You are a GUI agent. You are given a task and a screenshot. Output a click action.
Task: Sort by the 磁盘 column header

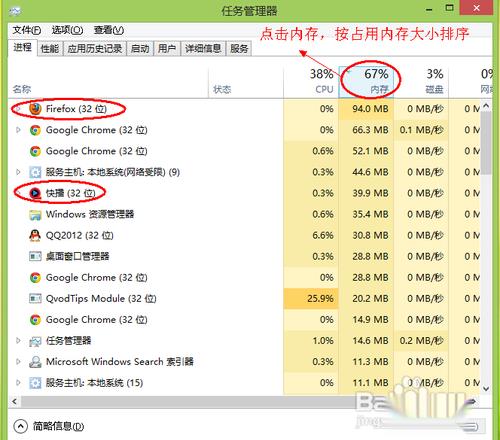pos(421,82)
